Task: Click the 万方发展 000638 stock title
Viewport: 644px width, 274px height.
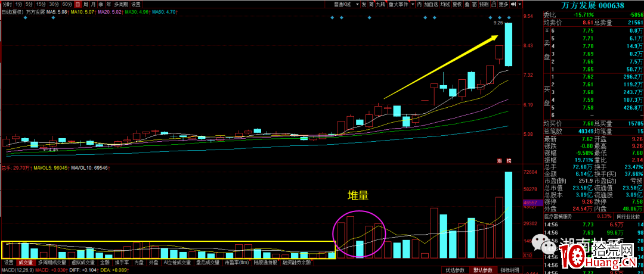Action: (x=592, y=6)
